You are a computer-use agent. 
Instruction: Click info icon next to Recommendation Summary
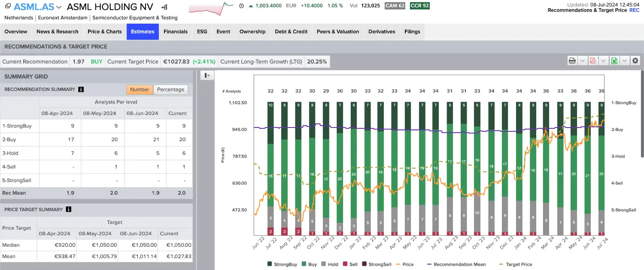click(x=81, y=89)
